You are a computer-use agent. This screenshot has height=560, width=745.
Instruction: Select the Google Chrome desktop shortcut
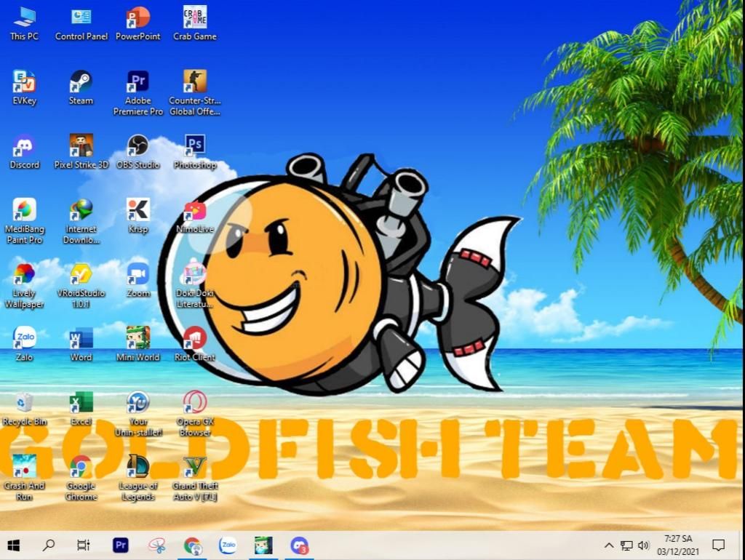coord(81,479)
